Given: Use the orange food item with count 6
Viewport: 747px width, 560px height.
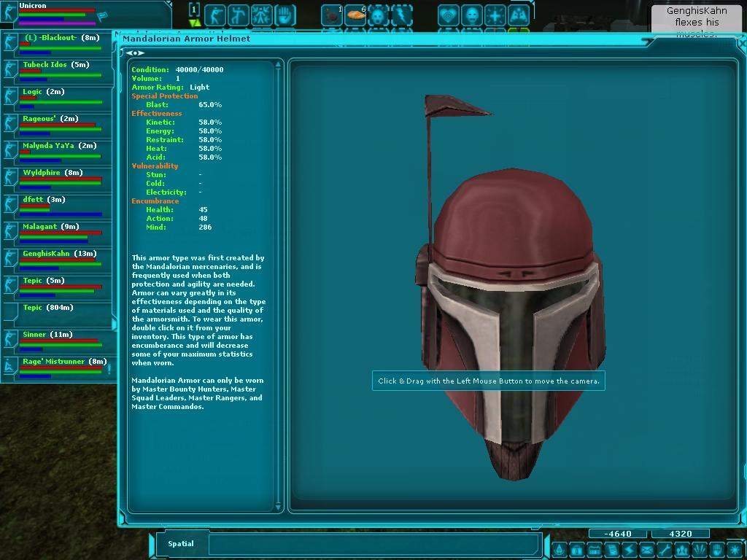Looking at the screenshot, I should 355,15.
